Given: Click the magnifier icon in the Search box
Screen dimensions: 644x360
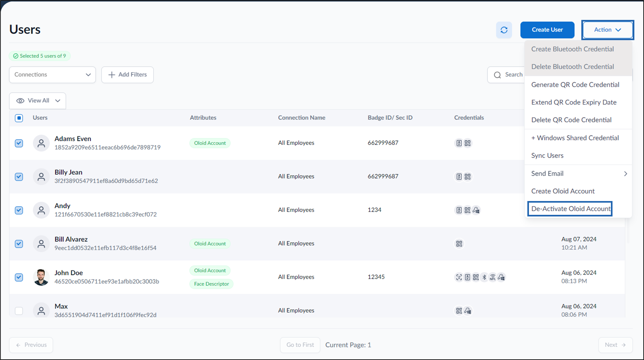Looking at the screenshot, I should tap(497, 75).
